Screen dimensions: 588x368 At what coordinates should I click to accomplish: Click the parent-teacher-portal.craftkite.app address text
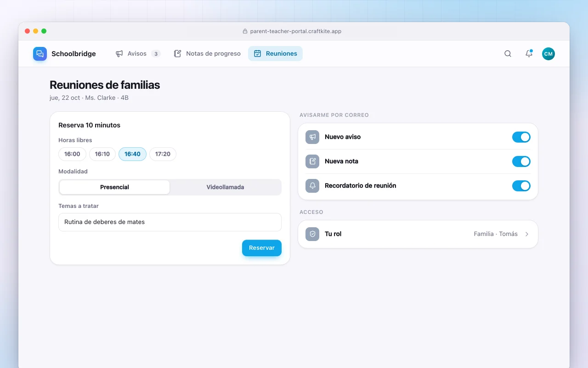[296, 31]
